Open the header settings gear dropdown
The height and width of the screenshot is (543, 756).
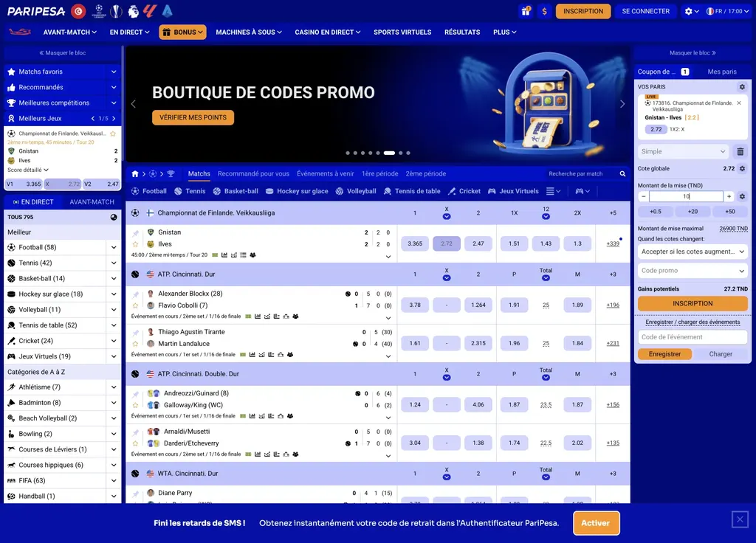pos(691,11)
